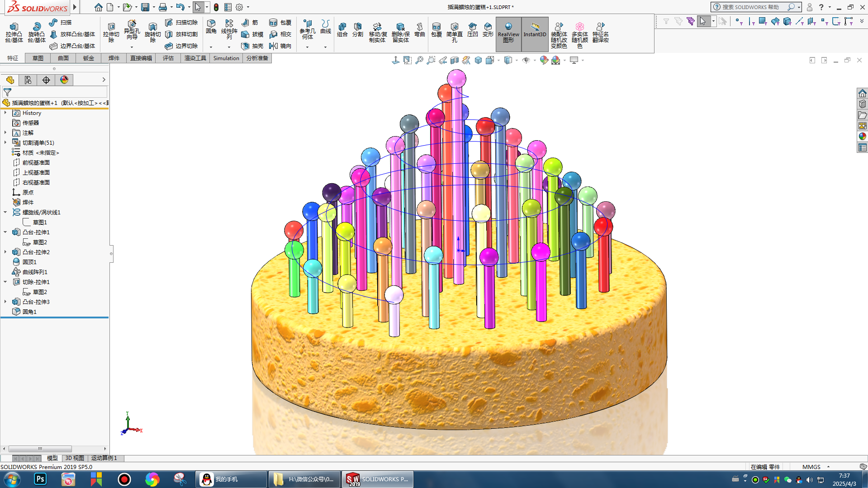Expand the History tree node
The width and height of the screenshot is (868, 488).
pyautogui.click(x=5, y=113)
